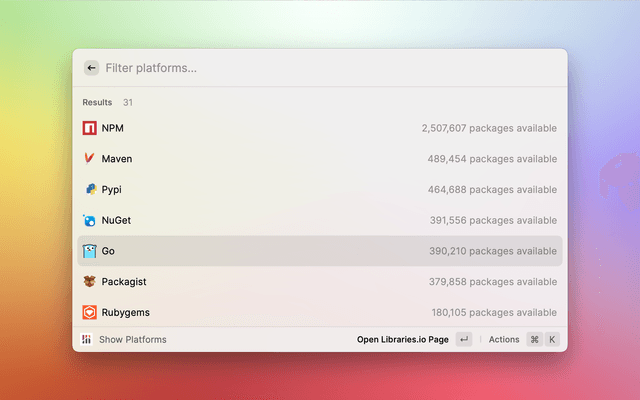
Task: Click the Command key shortcut badge
Action: 534,339
